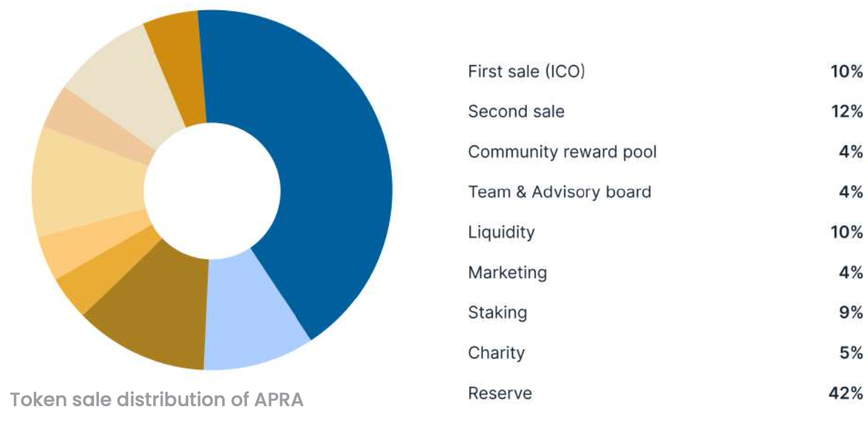Select the "Marketing" legend entry

507,273
